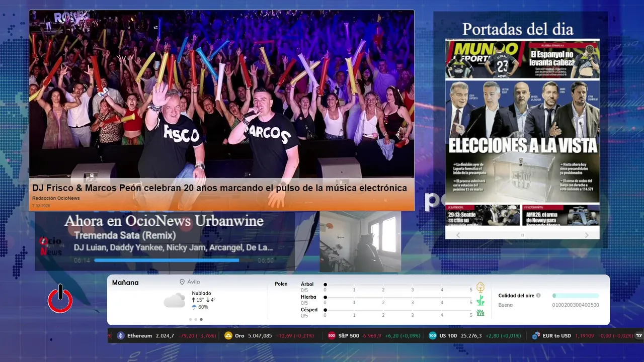Click the Hierba pollen label

(308, 297)
